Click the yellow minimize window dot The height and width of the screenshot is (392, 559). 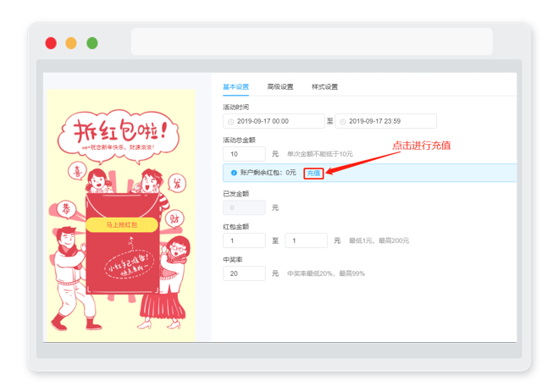click(71, 43)
